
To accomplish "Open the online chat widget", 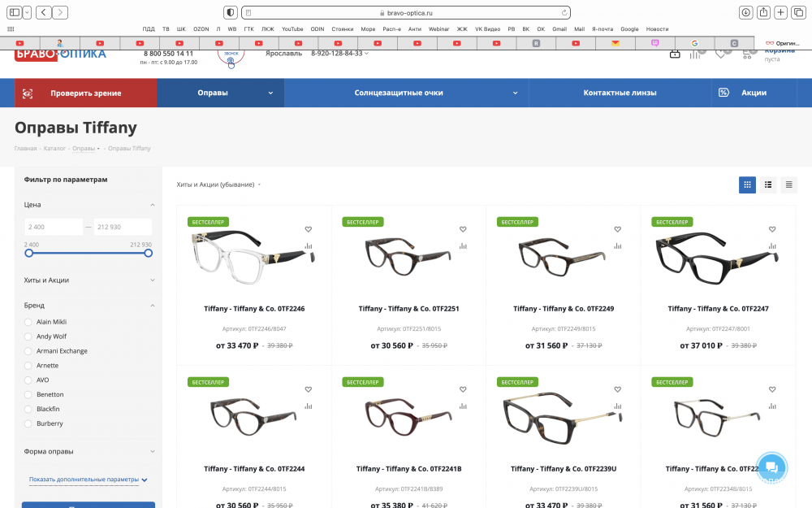I will tap(771, 467).
